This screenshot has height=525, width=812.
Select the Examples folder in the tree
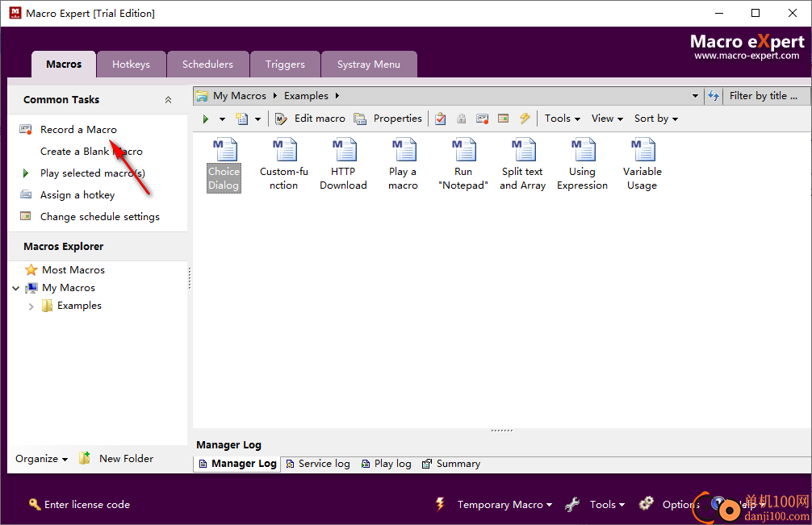tap(79, 306)
